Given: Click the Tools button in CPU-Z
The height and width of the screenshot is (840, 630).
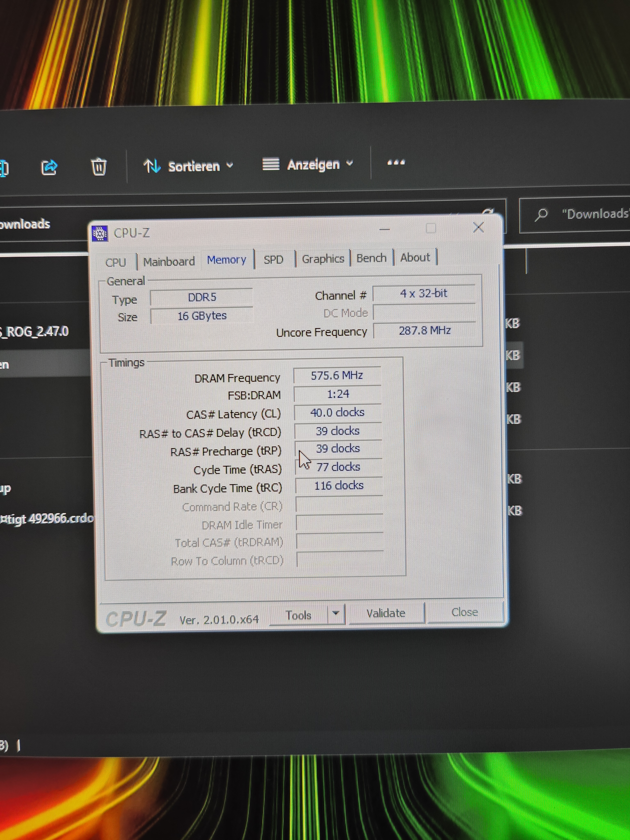Looking at the screenshot, I should (x=298, y=616).
